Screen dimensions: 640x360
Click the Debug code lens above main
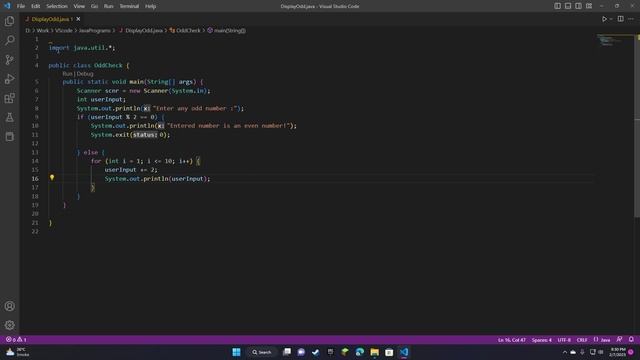(85, 74)
